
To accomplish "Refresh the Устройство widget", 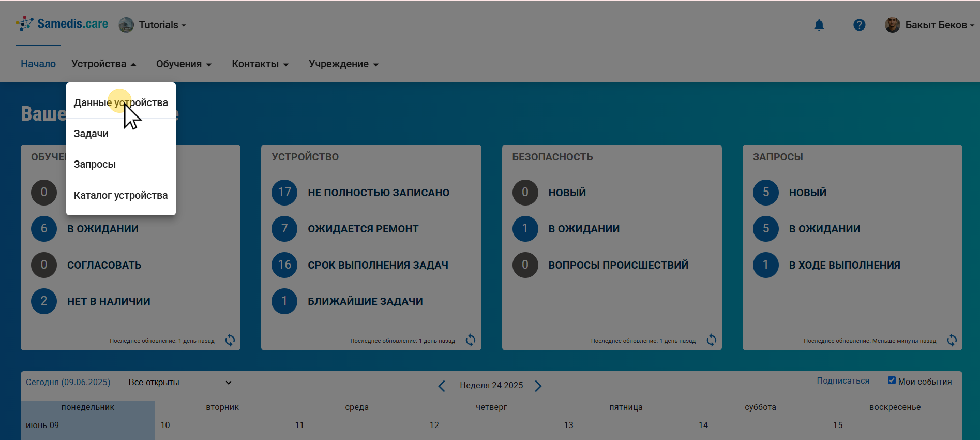I will [471, 340].
